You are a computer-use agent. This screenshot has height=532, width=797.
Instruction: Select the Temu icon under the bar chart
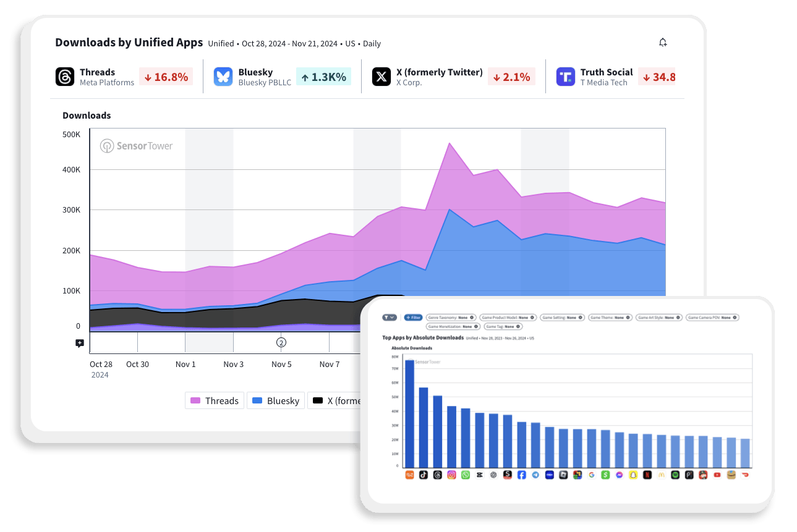tap(409, 475)
